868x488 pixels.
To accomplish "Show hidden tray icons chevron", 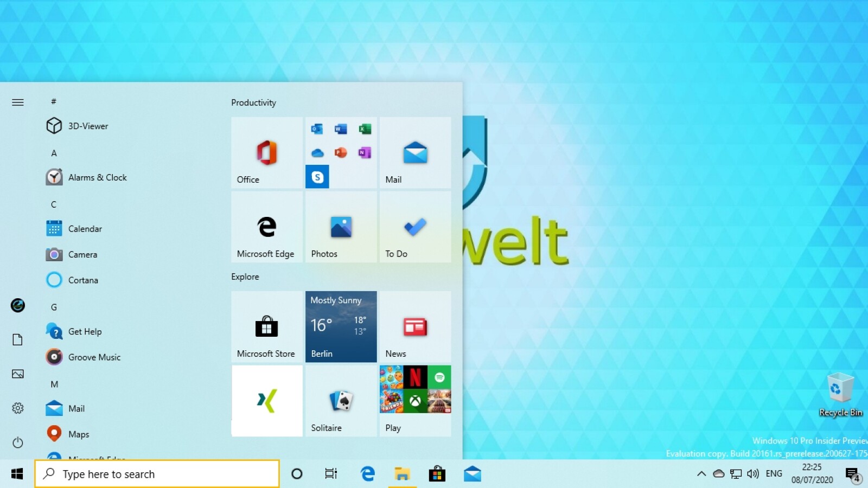I will tap(701, 474).
